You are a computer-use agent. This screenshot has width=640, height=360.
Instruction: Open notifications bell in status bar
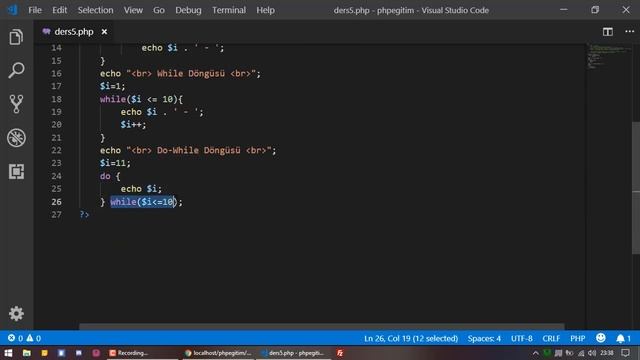(623, 338)
